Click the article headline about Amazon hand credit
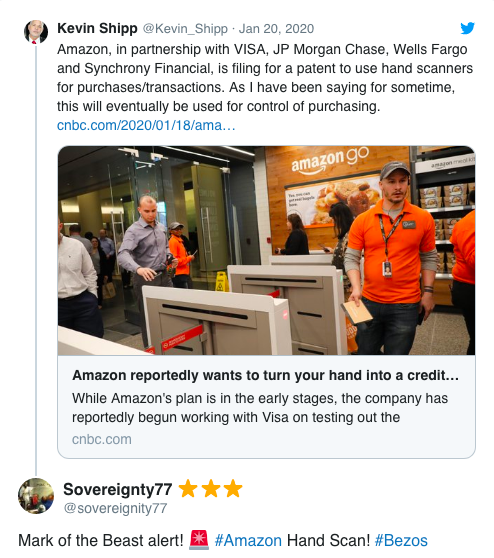The height and width of the screenshot is (558, 494). pyautogui.click(x=266, y=375)
